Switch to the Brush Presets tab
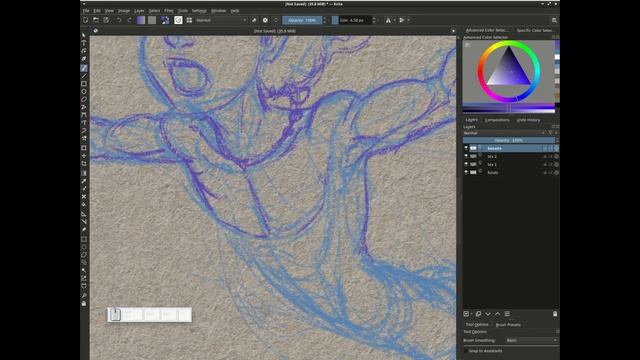This screenshot has width=640, height=360. pyautogui.click(x=508, y=325)
